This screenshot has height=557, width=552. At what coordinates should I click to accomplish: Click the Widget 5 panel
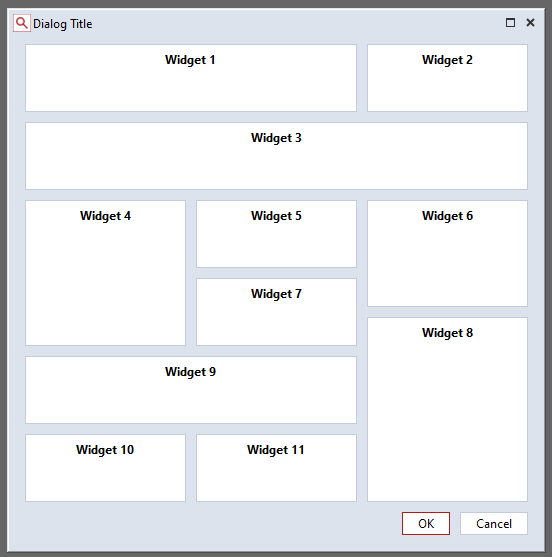click(x=276, y=234)
